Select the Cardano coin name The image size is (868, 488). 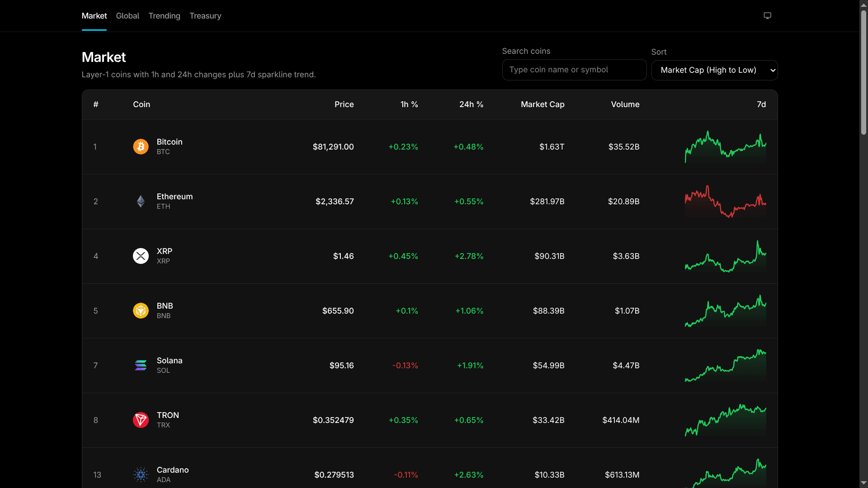(173, 470)
